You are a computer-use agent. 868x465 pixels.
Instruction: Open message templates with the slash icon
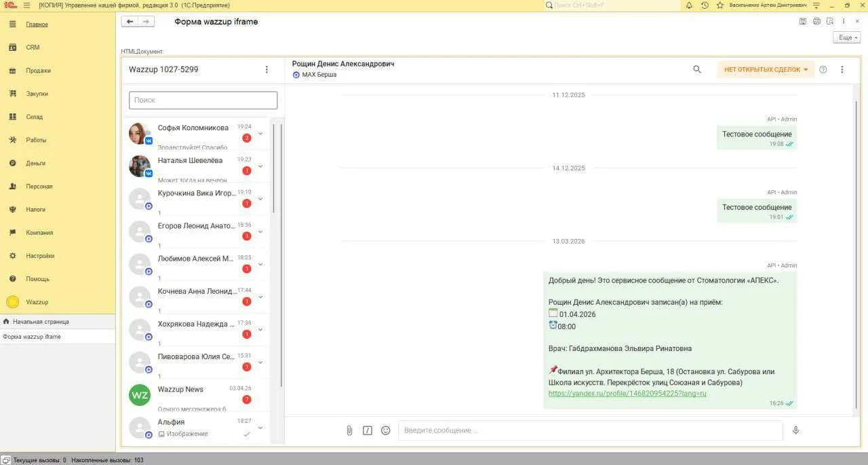coord(368,430)
